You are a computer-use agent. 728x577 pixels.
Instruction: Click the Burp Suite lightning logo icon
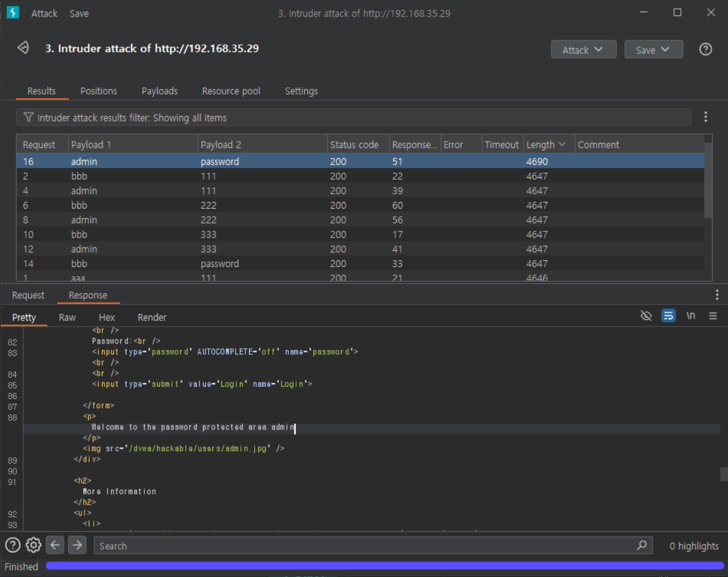click(13, 13)
